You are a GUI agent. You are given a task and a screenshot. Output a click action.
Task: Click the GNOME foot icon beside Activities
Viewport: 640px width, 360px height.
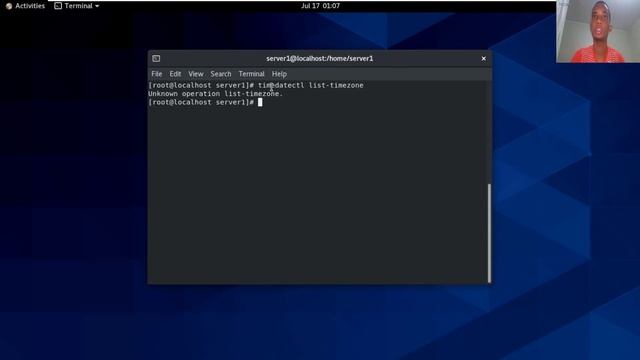tap(9, 6)
